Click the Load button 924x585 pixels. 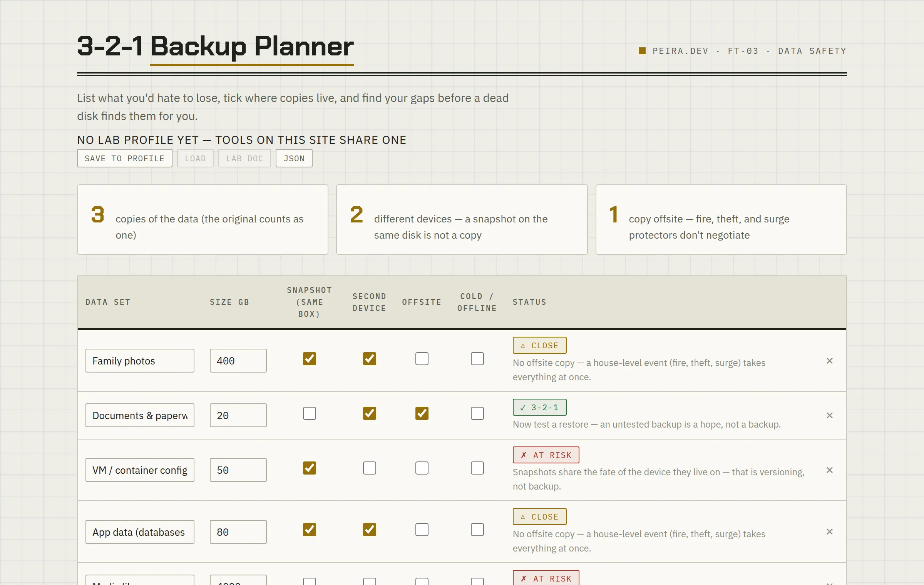coord(195,158)
